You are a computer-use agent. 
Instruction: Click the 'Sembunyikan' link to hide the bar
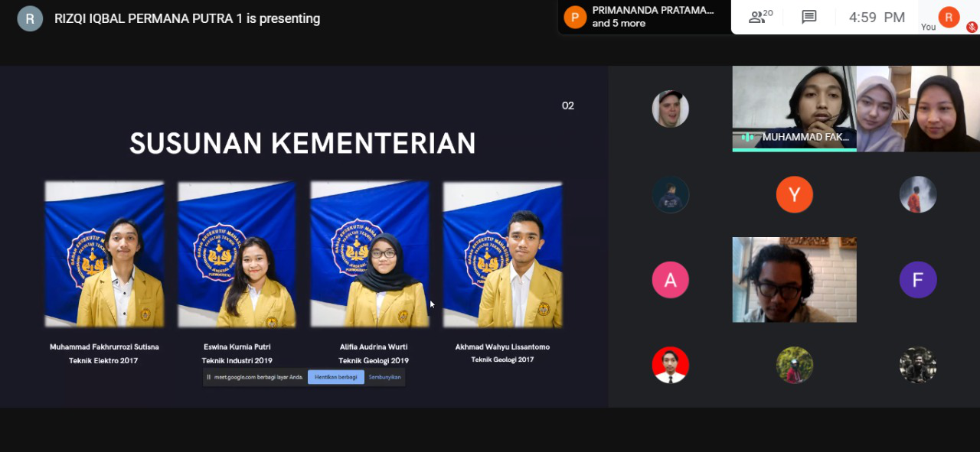click(384, 377)
